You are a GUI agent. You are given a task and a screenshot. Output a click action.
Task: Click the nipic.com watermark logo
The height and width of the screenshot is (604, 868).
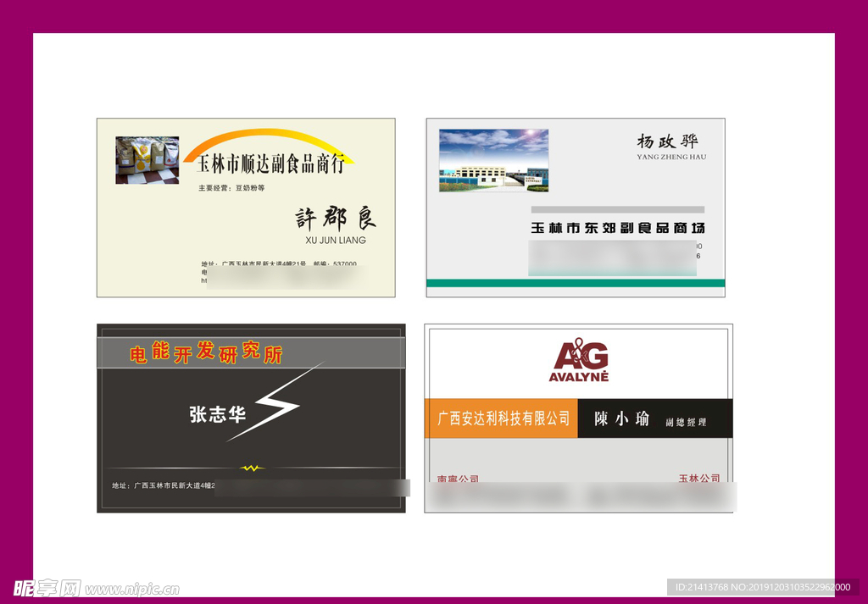[96, 587]
